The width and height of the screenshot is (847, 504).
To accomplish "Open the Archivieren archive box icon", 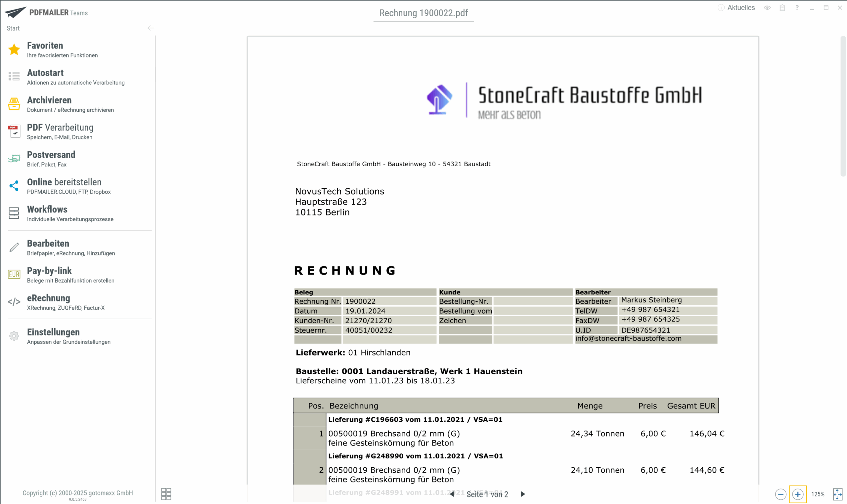I will pos(14,104).
